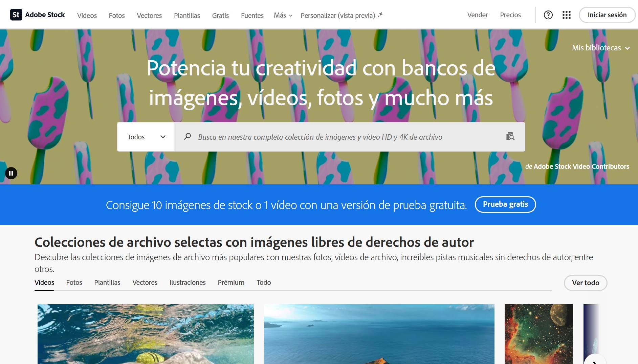Viewport: 638px width, 364px height.
Task: Expand the Todos search category dropdown
Action: tap(146, 137)
